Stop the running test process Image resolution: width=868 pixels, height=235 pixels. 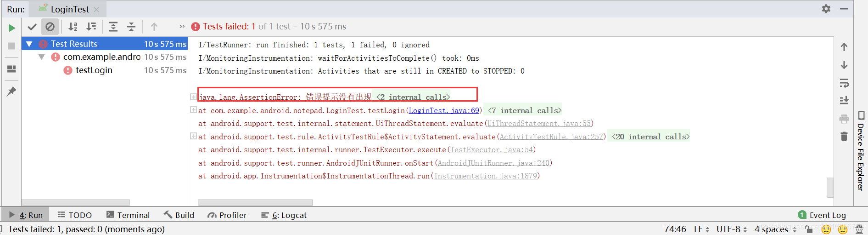coord(11,46)
